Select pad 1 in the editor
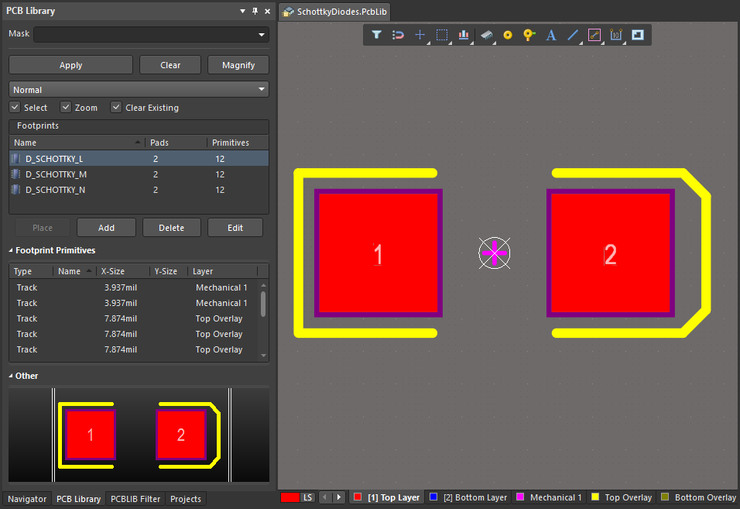Viewport: 740px width, 509px height. tap(378, 253)
